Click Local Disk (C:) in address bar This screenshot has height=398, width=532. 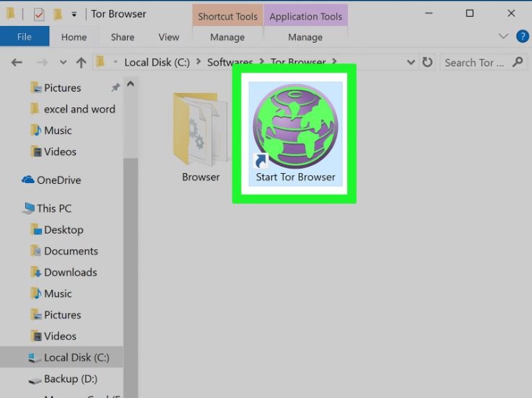click(157, 63)
